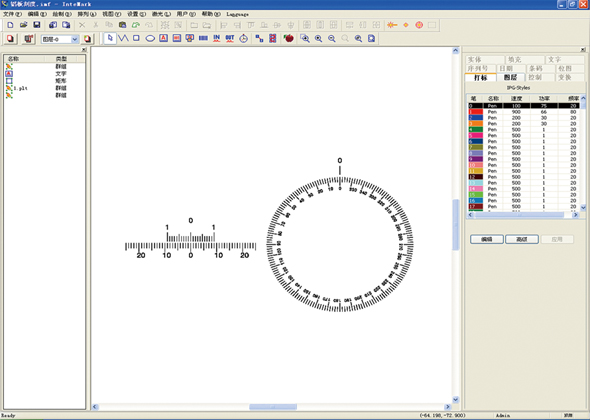
Task: Click the barcode tool icon
Action: pyautogui.click(x=203, y=38)
